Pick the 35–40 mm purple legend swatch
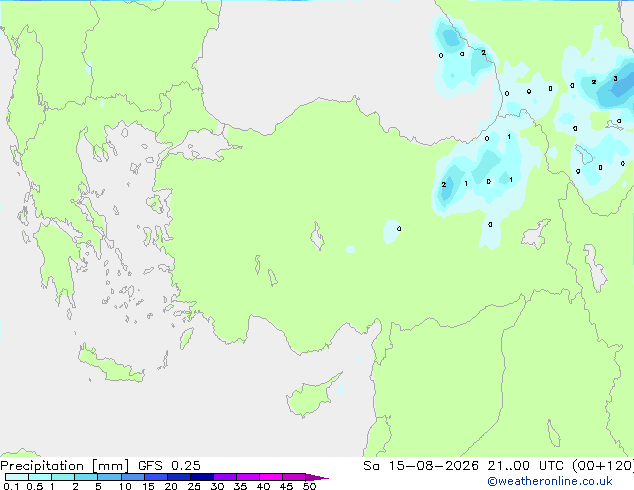Image resolution: width=634 pixels, height=490 pixels. click(247, 477)
